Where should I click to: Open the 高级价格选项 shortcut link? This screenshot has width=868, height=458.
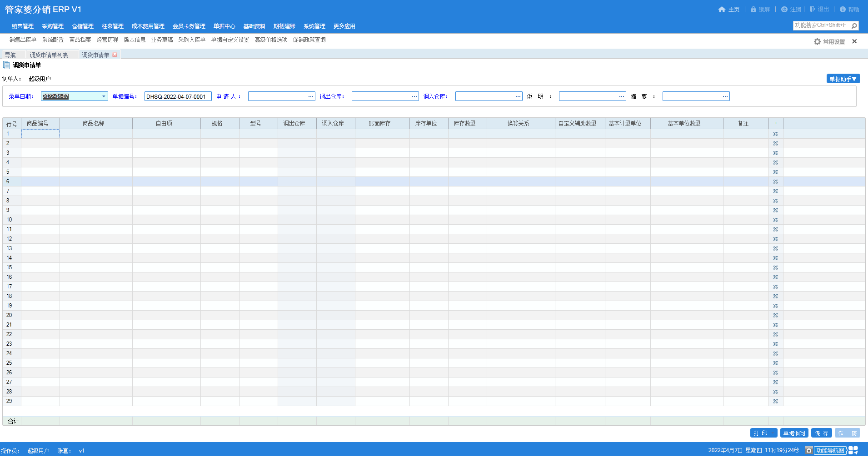(x=271, y=40)
